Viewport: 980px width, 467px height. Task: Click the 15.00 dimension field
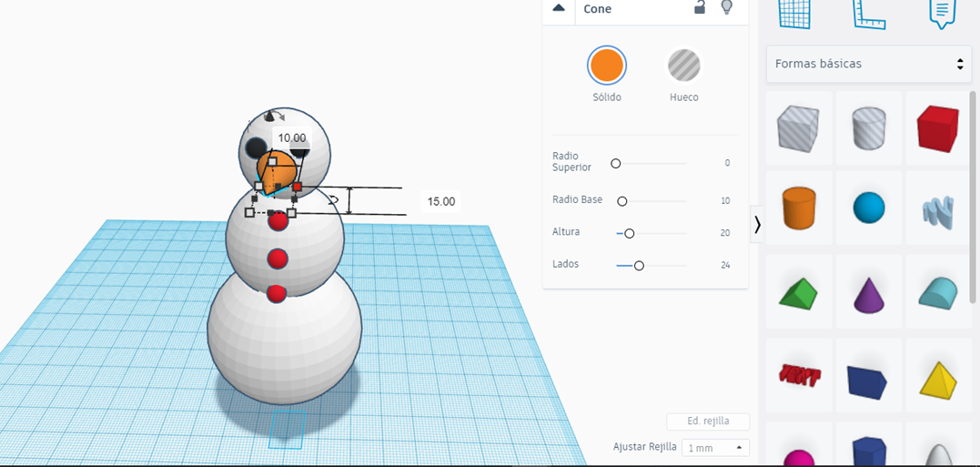coord(440,201)
